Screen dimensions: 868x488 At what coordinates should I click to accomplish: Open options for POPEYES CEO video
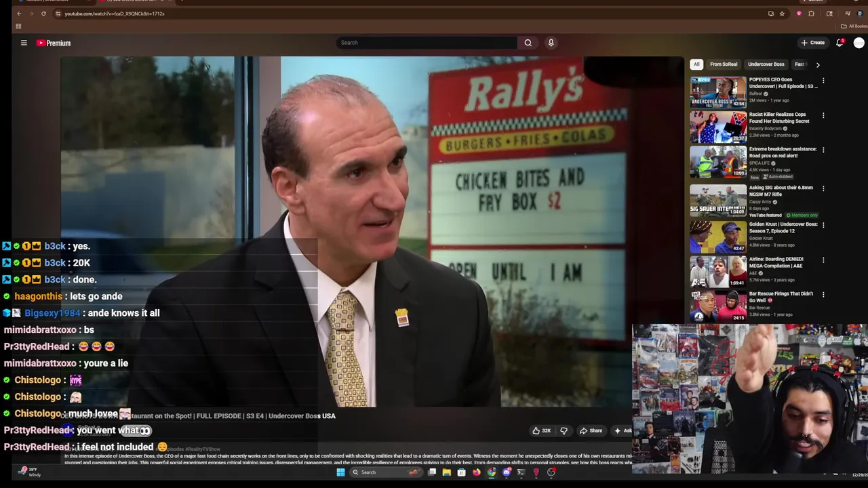(823, 81)
